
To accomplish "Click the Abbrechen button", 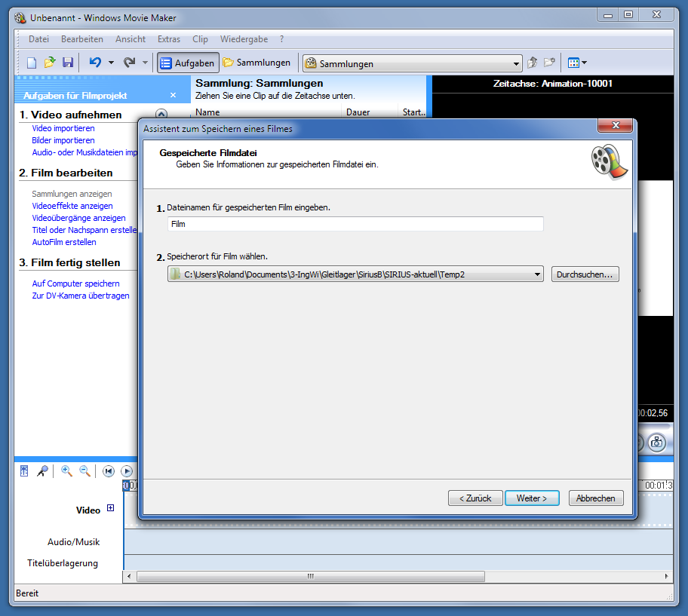I will click(596, 498).
